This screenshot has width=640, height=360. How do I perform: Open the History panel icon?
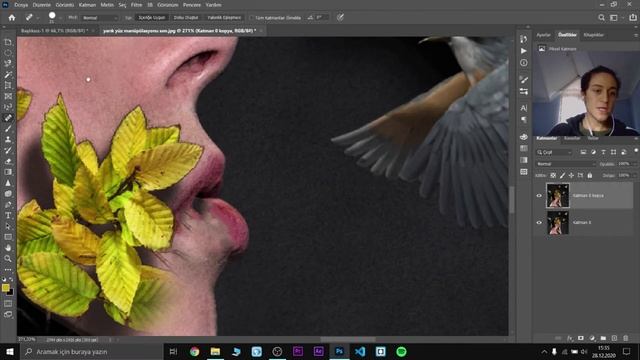point(524,39)
